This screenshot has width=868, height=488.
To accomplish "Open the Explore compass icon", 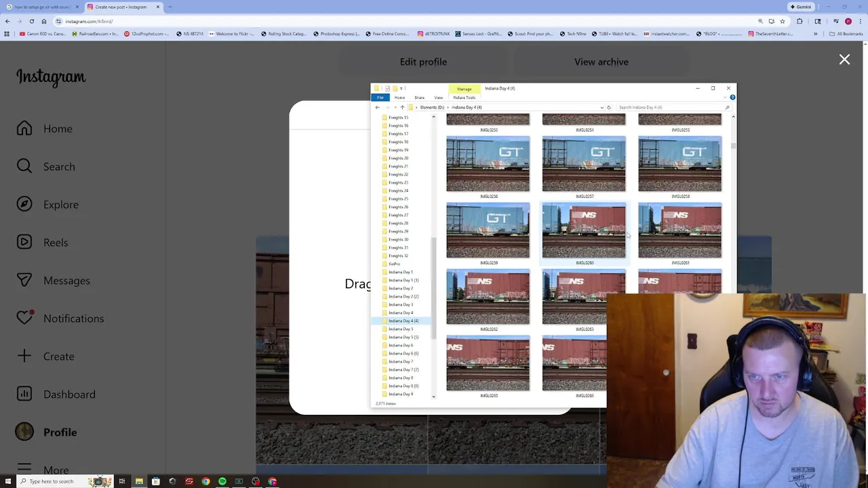I will tap(24, 205).
